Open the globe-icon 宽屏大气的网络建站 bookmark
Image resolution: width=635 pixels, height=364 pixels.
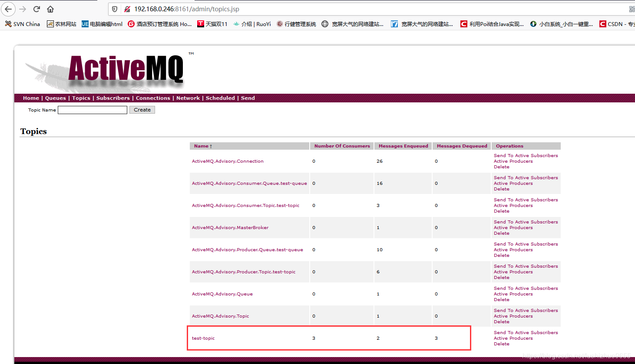click(x=353, y=24)
